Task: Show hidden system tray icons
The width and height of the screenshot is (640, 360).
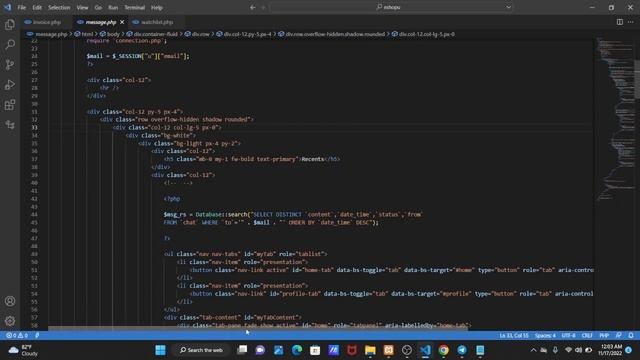Action: click(533, 350)
